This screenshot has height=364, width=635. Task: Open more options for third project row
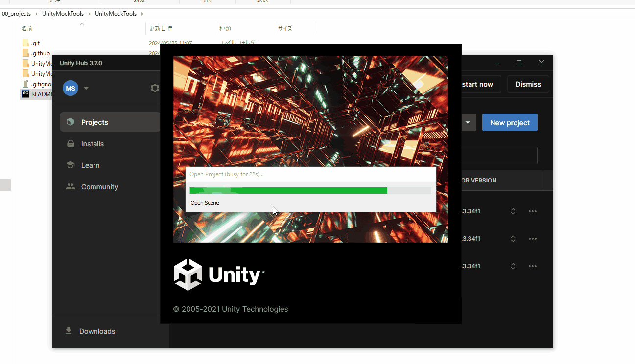[x=533, y=266]
